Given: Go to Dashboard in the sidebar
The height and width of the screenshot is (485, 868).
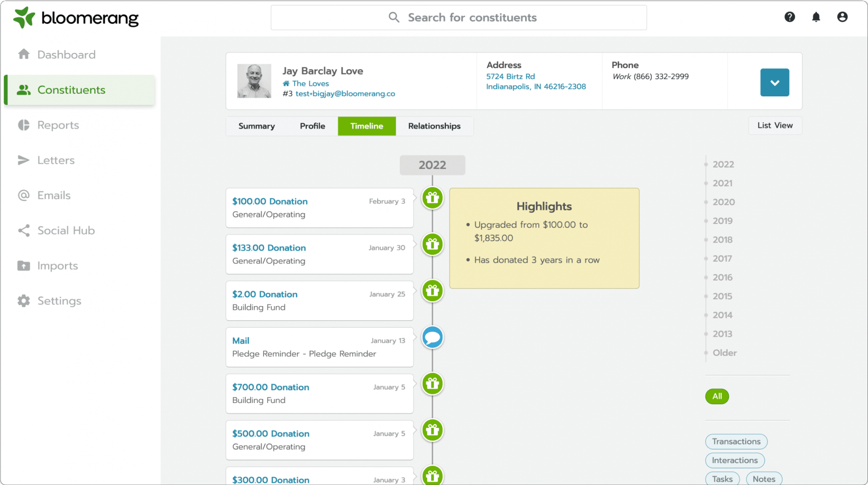Looking at the screenshot, I should 79,55.
